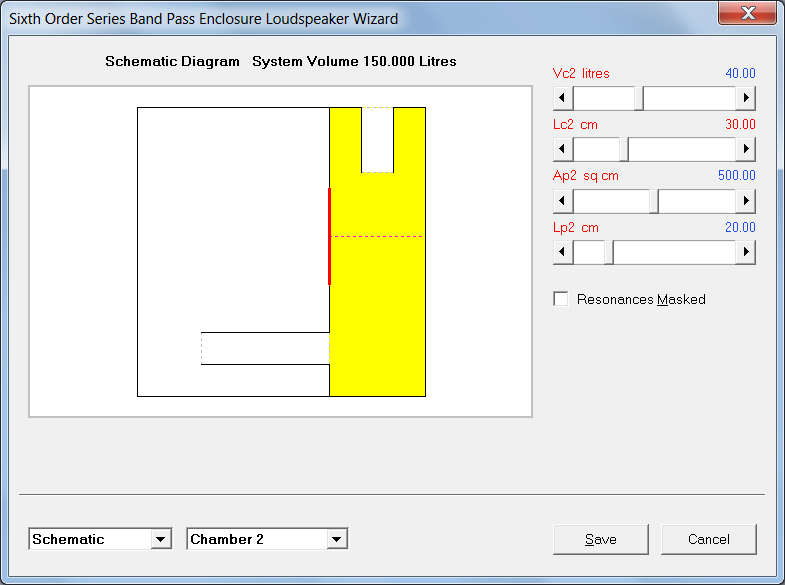Increase Lc2 cm with right arrow
This screenshot has height=585, width=785.
point(745,149)
